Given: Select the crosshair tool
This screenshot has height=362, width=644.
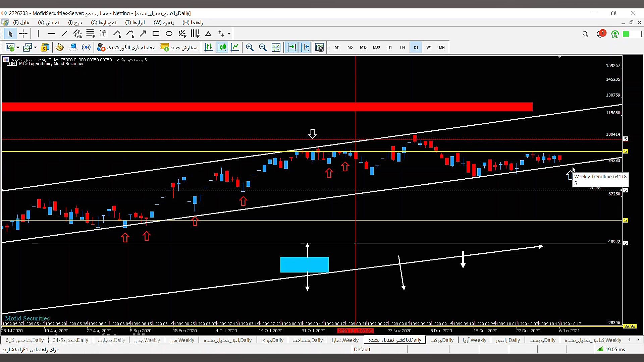Looking at the screenshot, I should (x=23, y=34).
